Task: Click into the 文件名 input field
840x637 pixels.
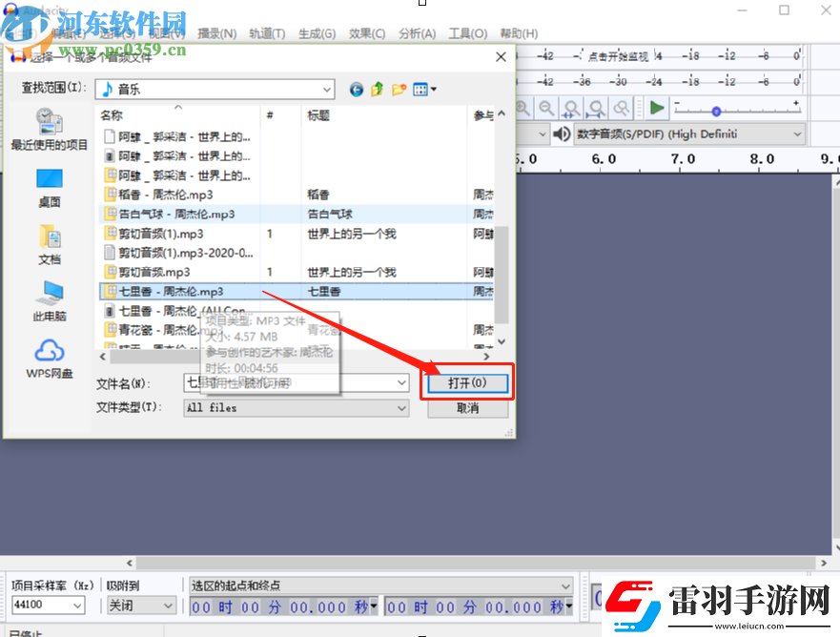Action: [x=296, y=382]
